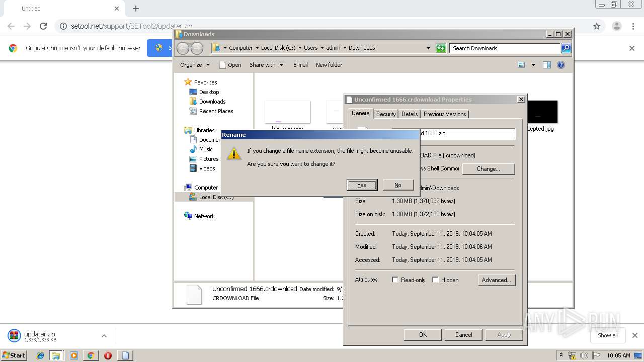Cancel the Properties dialog
Image resolution: width=644 pixels, height=362 pixels.
(x=464, y=335)
